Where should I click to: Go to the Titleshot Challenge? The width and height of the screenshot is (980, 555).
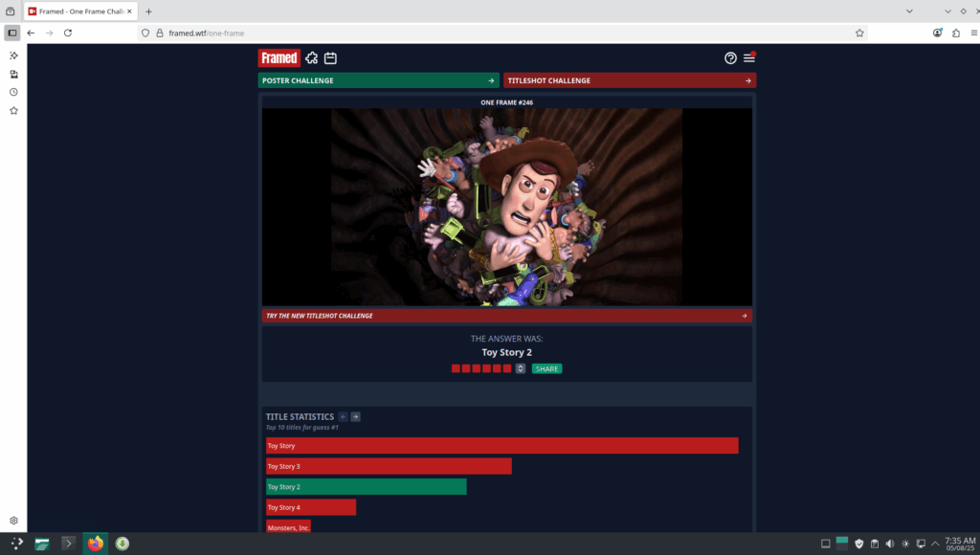tap(629, 80)
